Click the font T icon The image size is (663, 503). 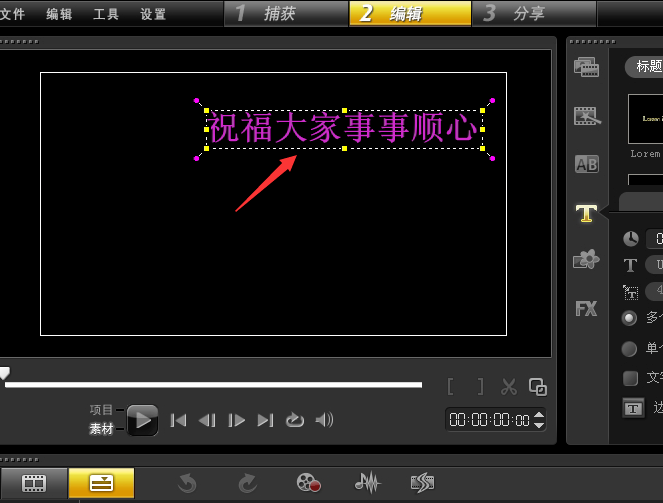(630, 265)
